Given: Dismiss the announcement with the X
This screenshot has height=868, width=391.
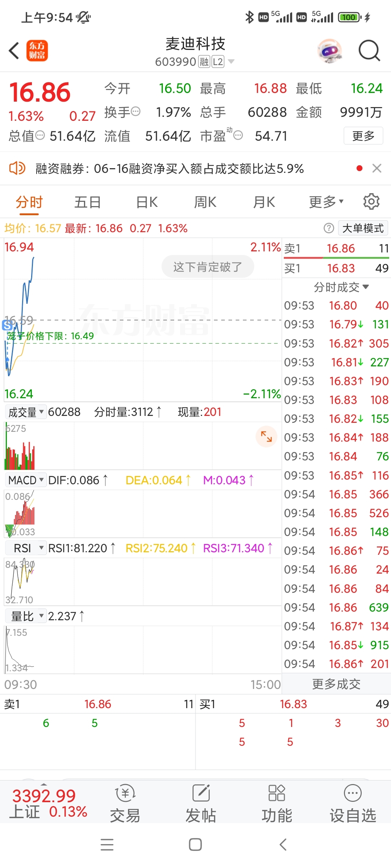Looking at the screenshot, I should (377, 168).
